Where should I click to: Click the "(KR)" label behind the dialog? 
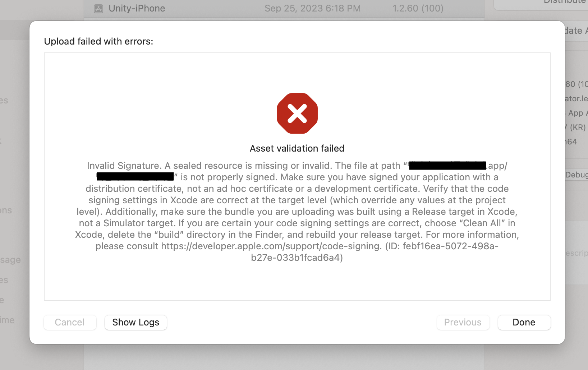pyautogui.click(x=578, y=127)
